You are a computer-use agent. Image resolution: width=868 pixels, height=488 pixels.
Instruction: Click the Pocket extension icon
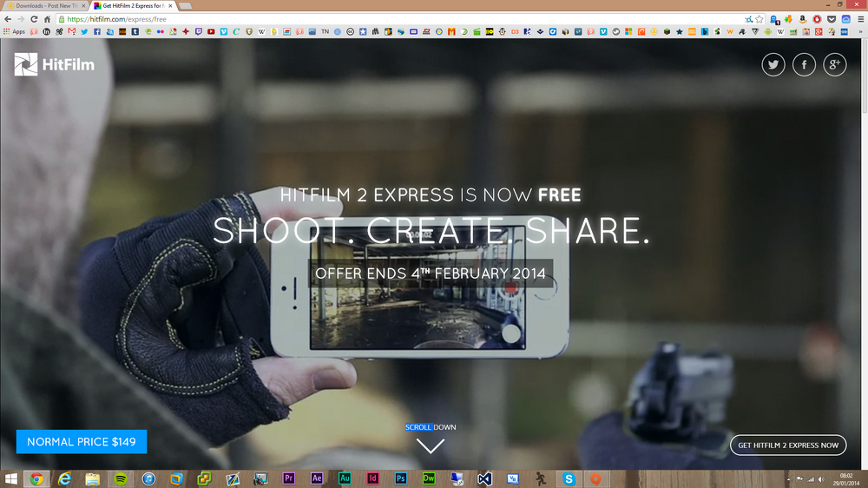pos(832,19)
